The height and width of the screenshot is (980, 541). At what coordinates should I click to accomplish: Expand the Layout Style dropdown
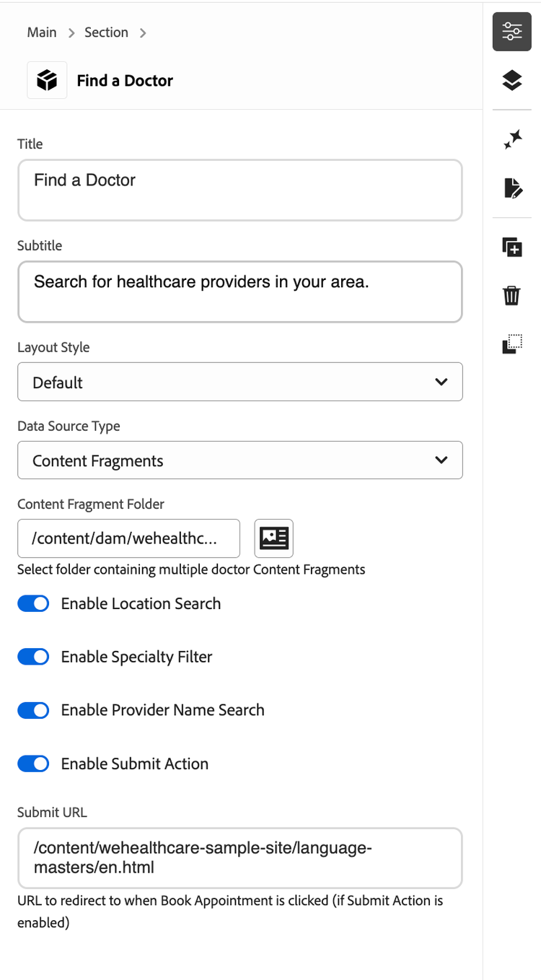click(x=239, y=382)
